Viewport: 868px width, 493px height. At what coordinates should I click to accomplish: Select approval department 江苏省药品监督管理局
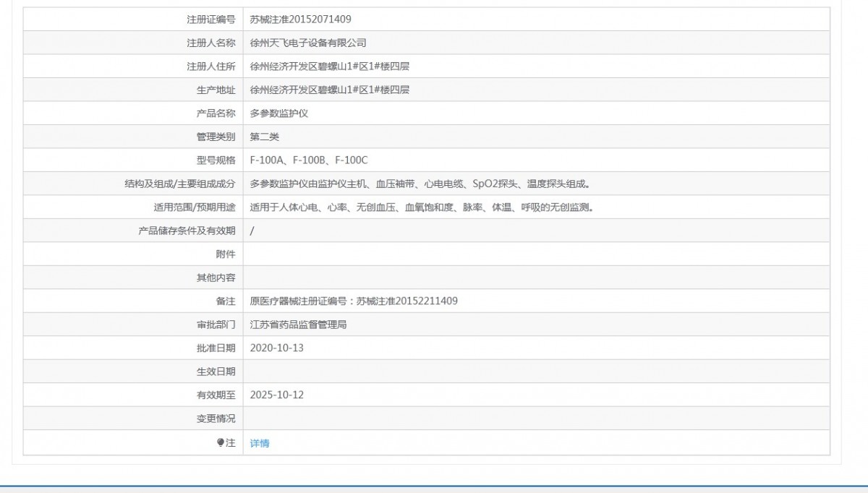[x=298, y=325]
